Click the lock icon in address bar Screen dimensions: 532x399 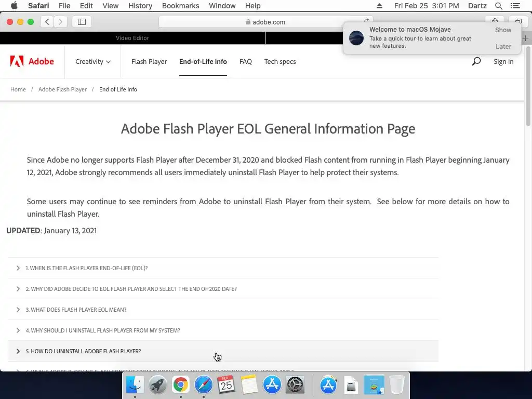[248, 22]
